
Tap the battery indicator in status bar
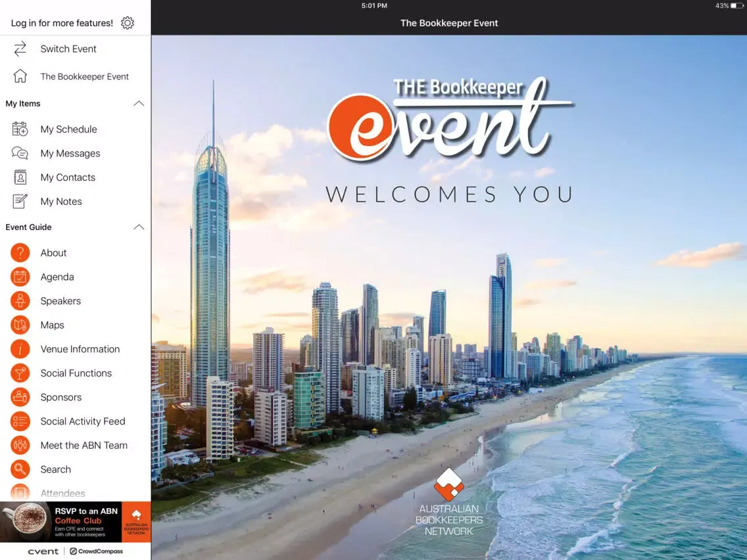pyautogui.click(x=736, y=6)
